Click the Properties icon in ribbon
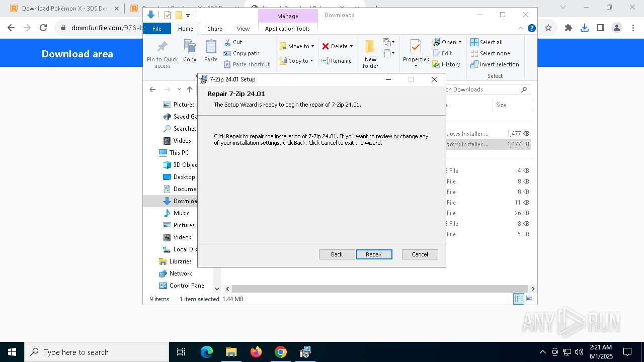Image resolution: width=644 pixels, height=362 pixels. [x=416, y=47]
